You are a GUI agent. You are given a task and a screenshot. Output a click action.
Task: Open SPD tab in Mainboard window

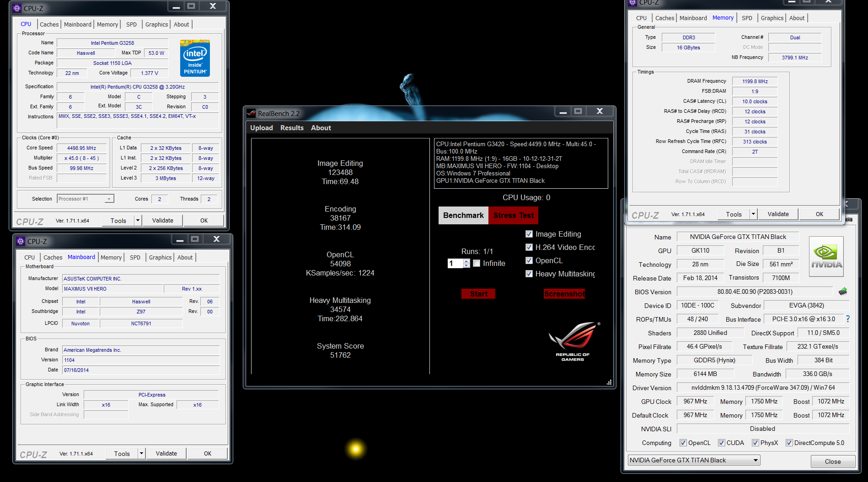tap(135, 257)
